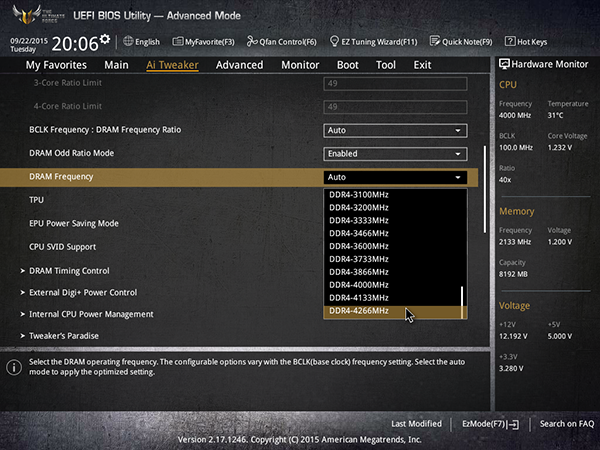
Task: Click the +3.3V 3.280 V reading
Action: coord(511,368)
